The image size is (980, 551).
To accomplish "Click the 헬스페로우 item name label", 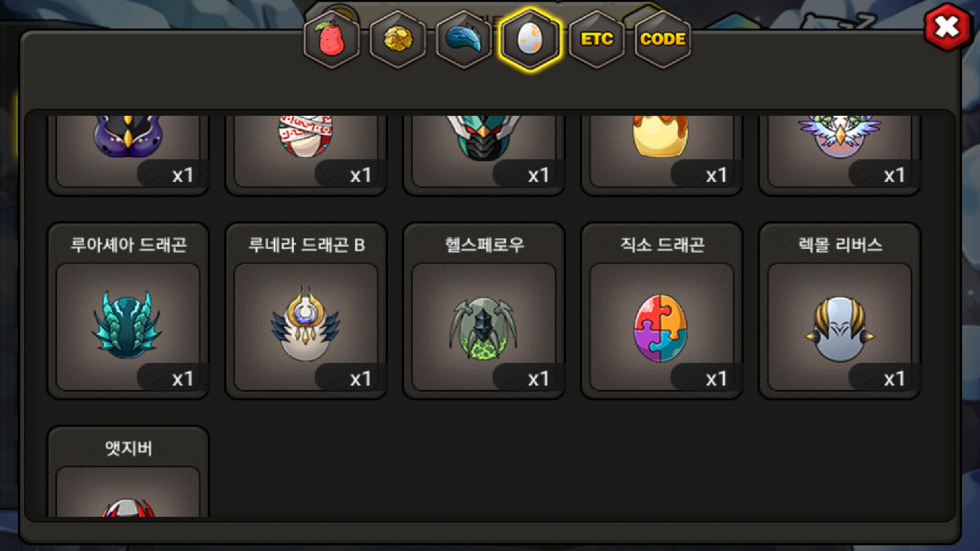I will click(x=484, y=245).
